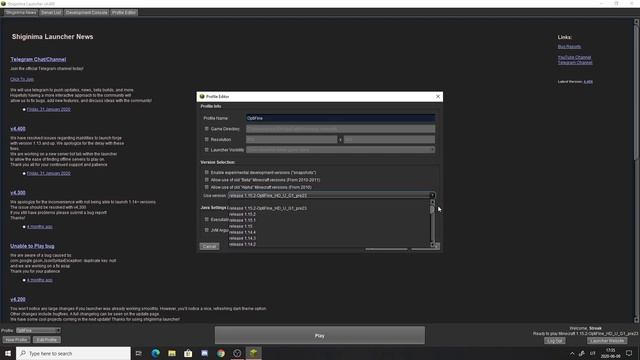Image resolution: width=640 pixels, height=360 pixels.
Task: Open the Profile selector dropdown at bottom
Action: 38,331
